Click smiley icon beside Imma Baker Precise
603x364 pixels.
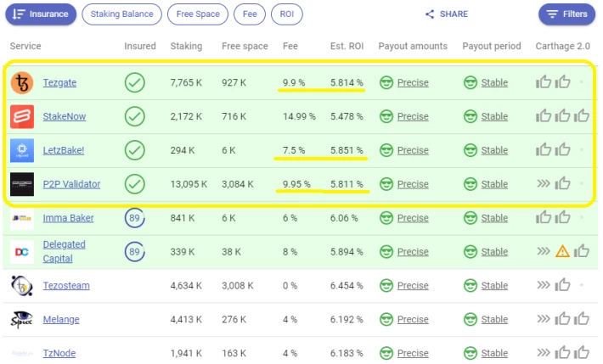coord(386,218)
